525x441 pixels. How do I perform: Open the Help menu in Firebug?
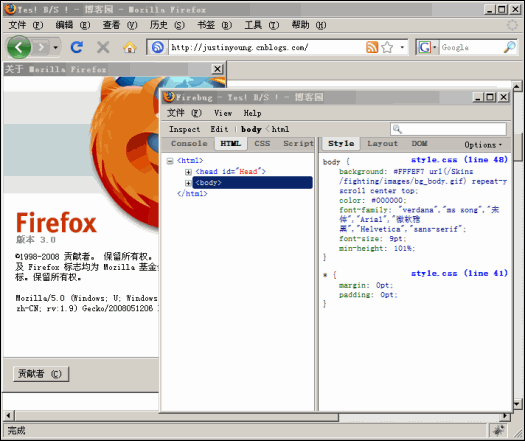(252, 113)
